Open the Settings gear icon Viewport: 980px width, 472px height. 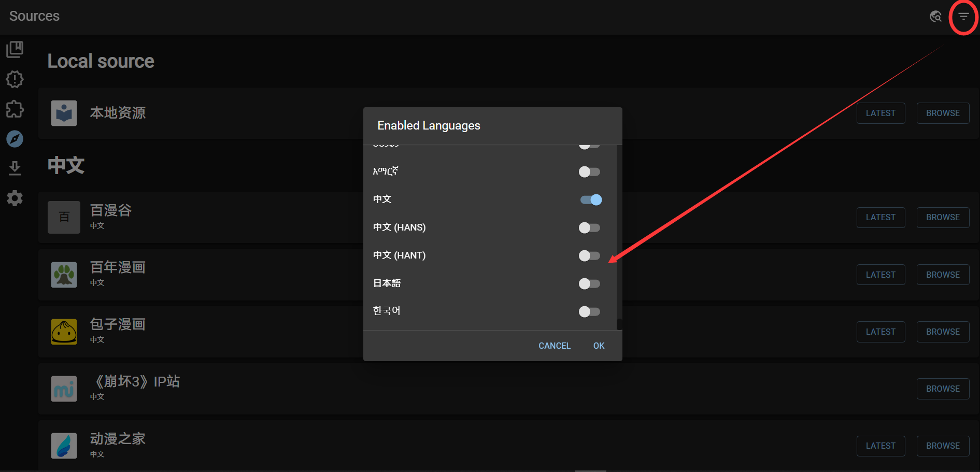tap(15, 198)
